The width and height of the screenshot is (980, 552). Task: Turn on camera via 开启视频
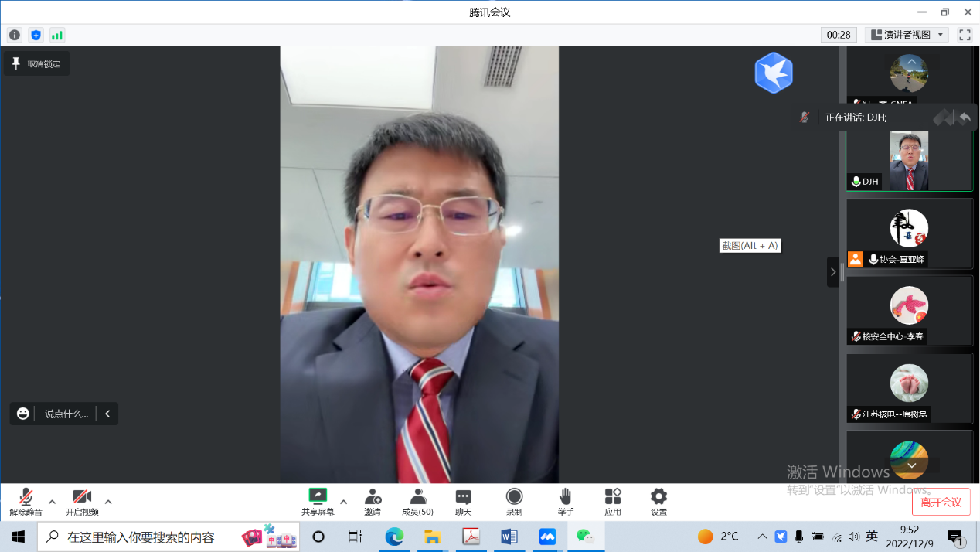click(82, 501)
